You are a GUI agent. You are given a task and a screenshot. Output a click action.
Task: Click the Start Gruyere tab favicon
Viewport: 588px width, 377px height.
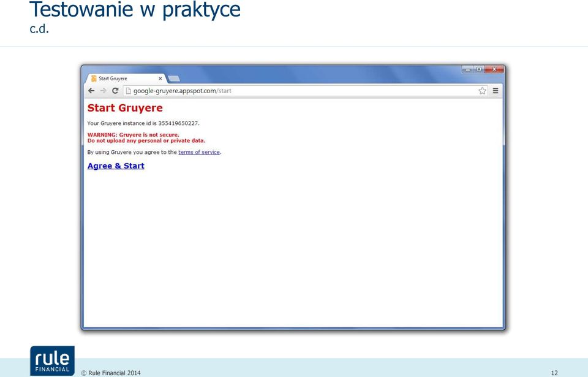[x=94, y=78]
